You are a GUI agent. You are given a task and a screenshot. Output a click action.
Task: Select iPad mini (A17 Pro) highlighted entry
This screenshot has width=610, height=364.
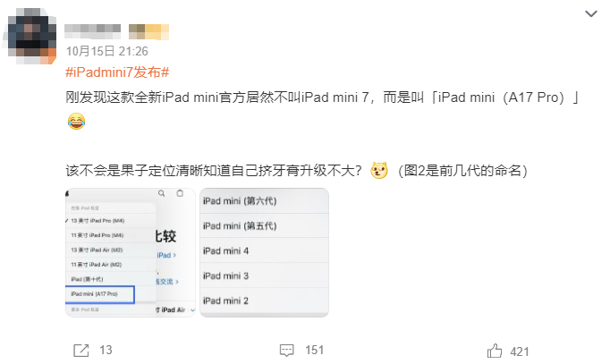(100, 294)
